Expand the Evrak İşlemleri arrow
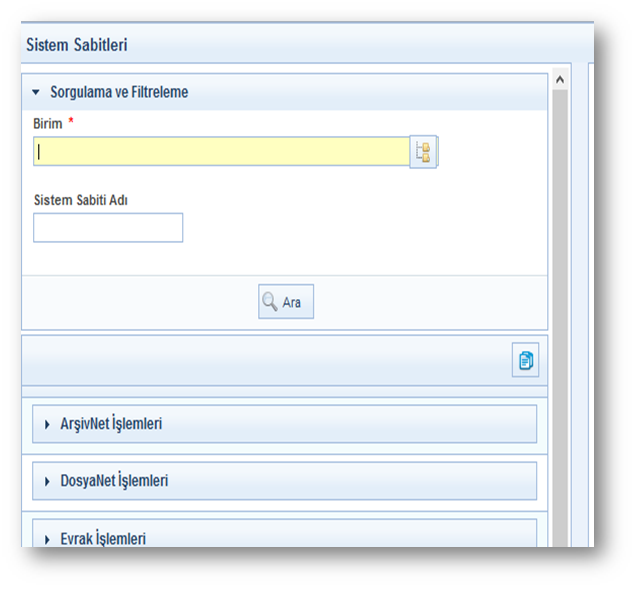The image size is (636, 589). pyautogui.click(x=47, y=539)
